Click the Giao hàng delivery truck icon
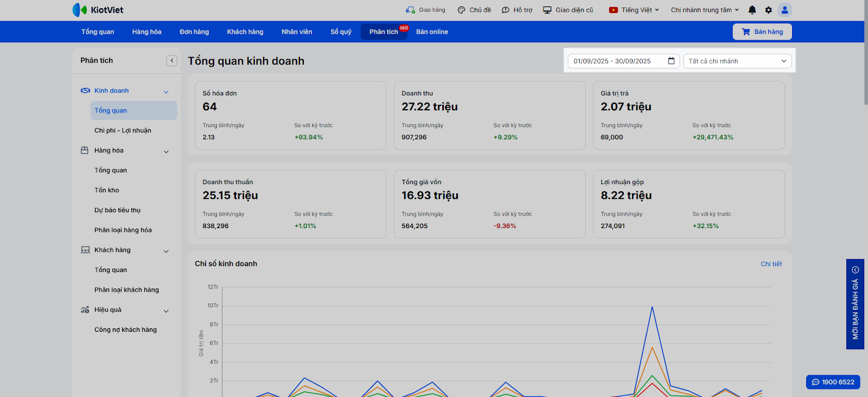The width and height of the screenshot is (868, 397). 410,10
